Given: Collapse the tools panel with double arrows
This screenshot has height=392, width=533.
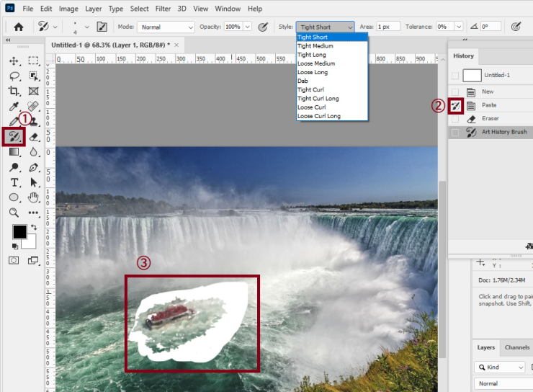Looking at the screenshot, I should pyautogui.click(x=8, y=40).
